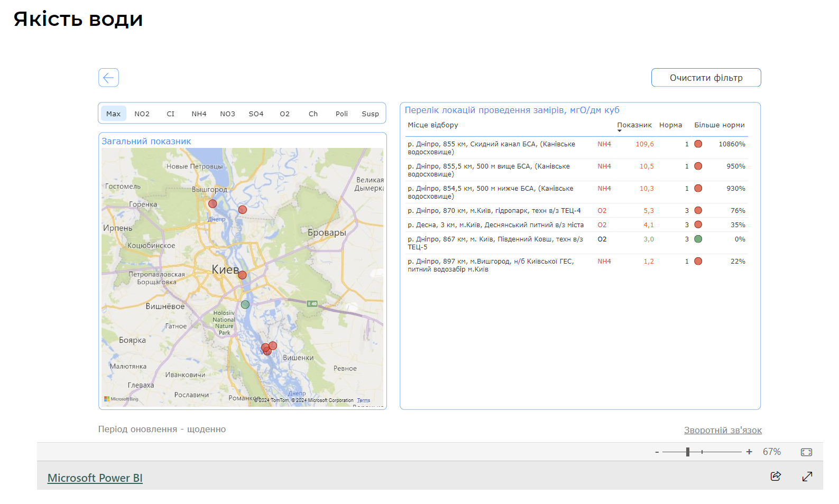Click the zoom in plus icon

point(749,452)
